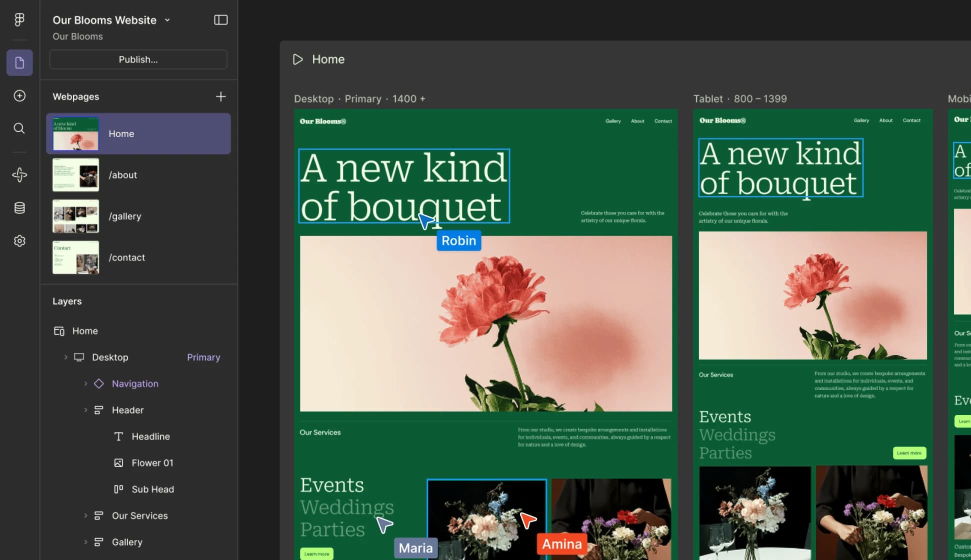Click the Insert plus-circle sidebar icon
The height and width of the screenshot is (560, 971).
pyautogui.click(x=19, y=95)
